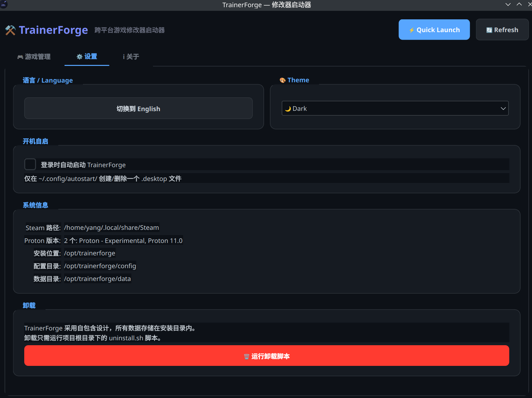Click the 切换到 English button

[x=138, y=108]
